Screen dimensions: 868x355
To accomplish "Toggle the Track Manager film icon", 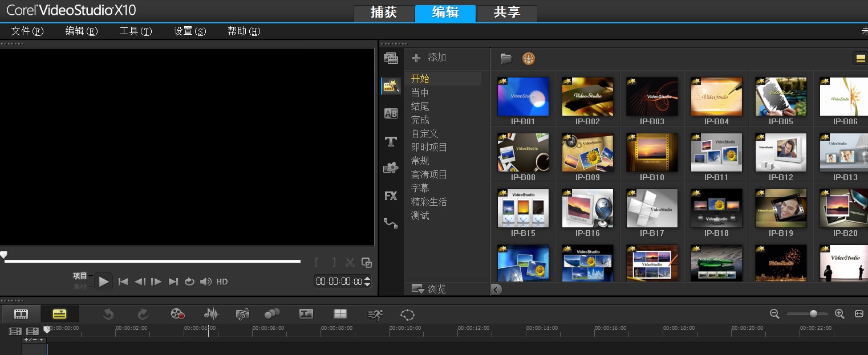I will click(x=15, y=331).
